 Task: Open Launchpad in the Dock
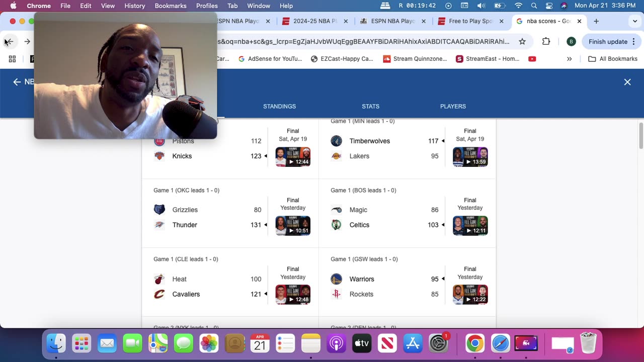pyautogui.click(x=82, y=343)
